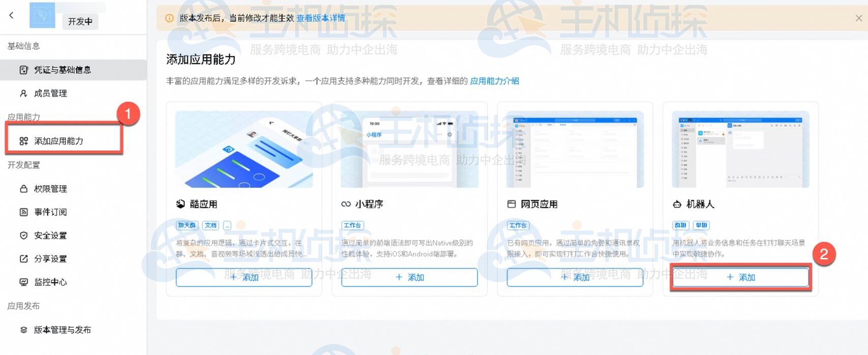868x355 pixels.
Task: Click the 版本管理与发布 layers icon
Action: click(23, 330)
